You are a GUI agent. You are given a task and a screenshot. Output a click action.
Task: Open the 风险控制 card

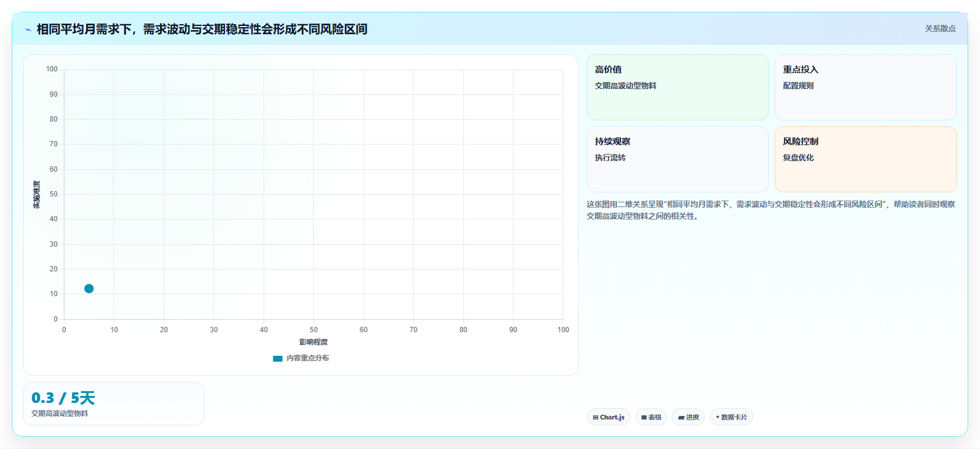[x=865, y=159]
